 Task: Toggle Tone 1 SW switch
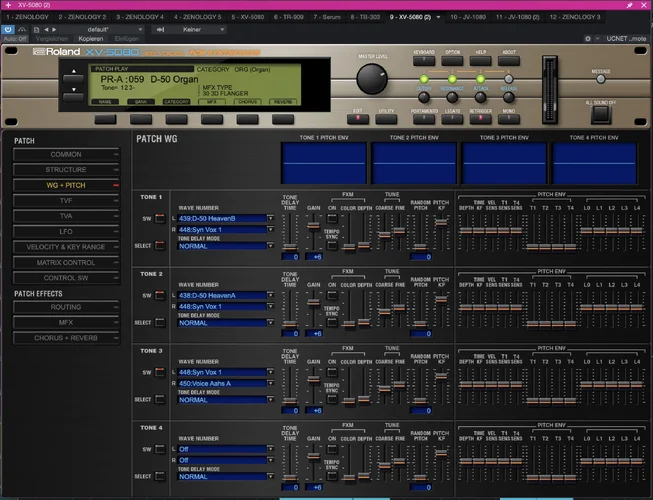click(x=160, y=219)
